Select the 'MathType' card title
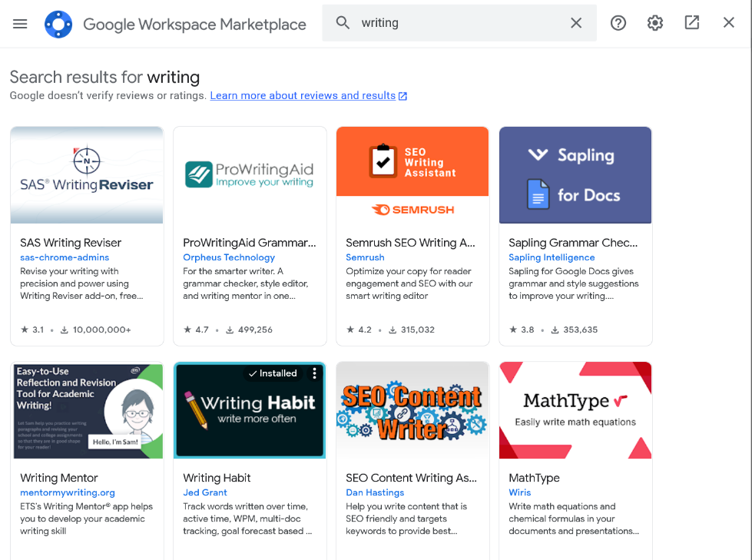Screen dimensions: 752x560 coord(535,478)
